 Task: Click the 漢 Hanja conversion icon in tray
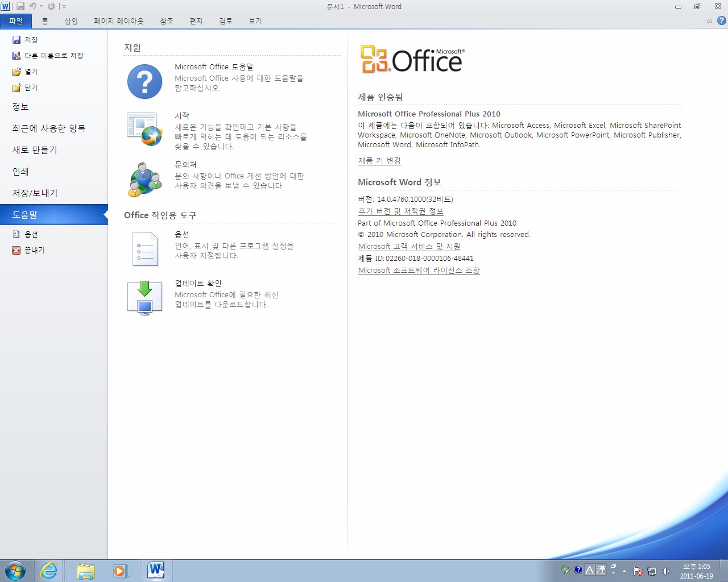tap(601, 569)
